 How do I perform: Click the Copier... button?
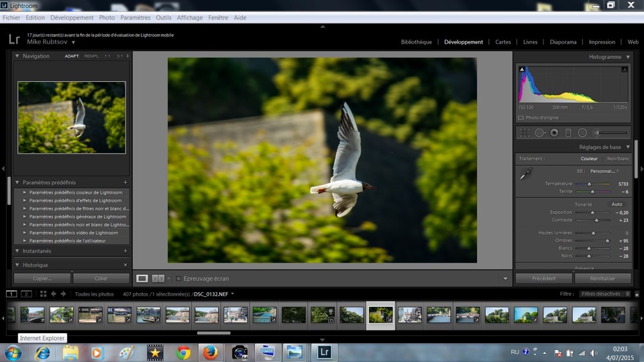pos(42,278)
